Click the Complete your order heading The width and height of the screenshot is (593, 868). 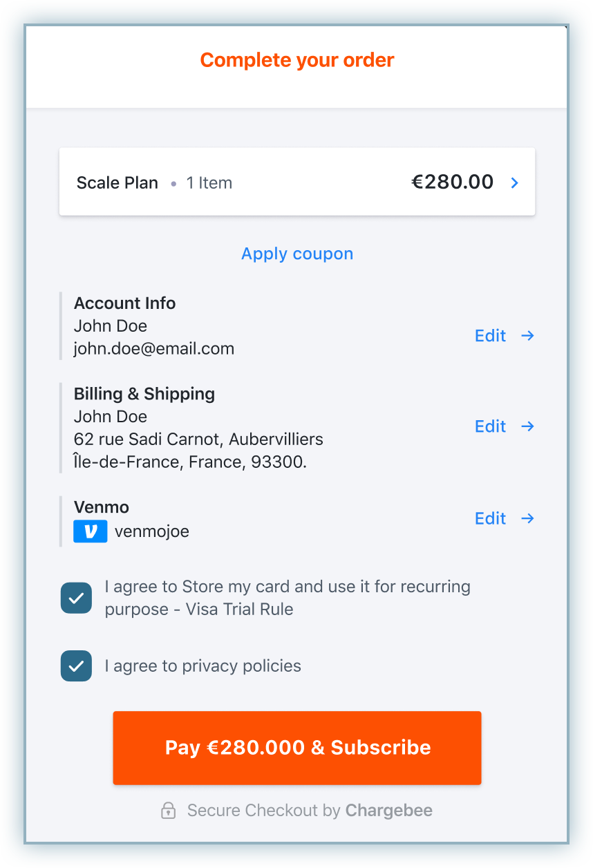click(297, 60)
